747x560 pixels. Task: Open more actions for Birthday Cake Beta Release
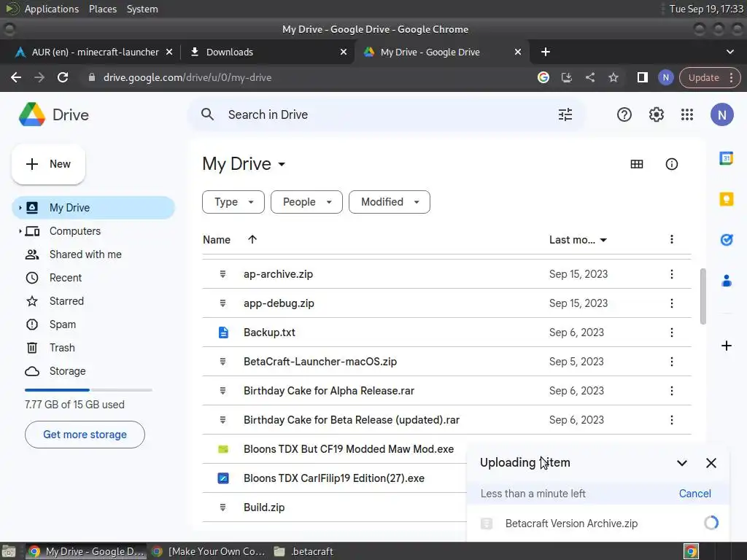[671, 420]
